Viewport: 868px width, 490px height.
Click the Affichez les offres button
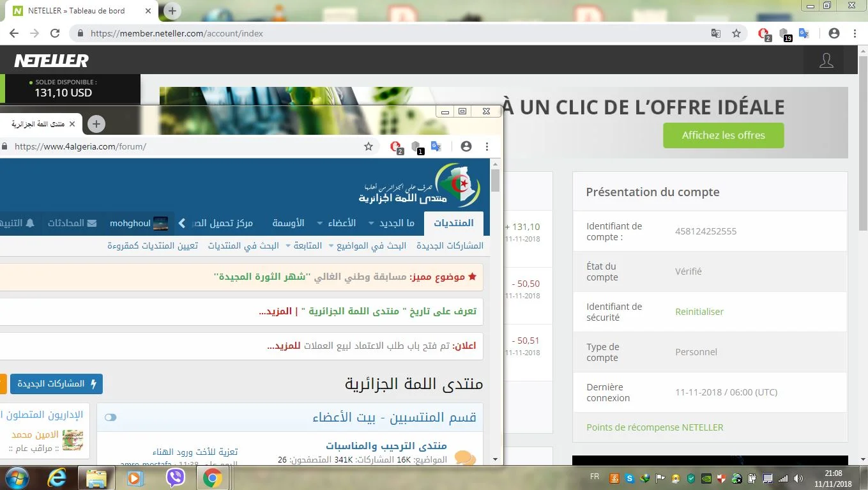pos(723,135)
